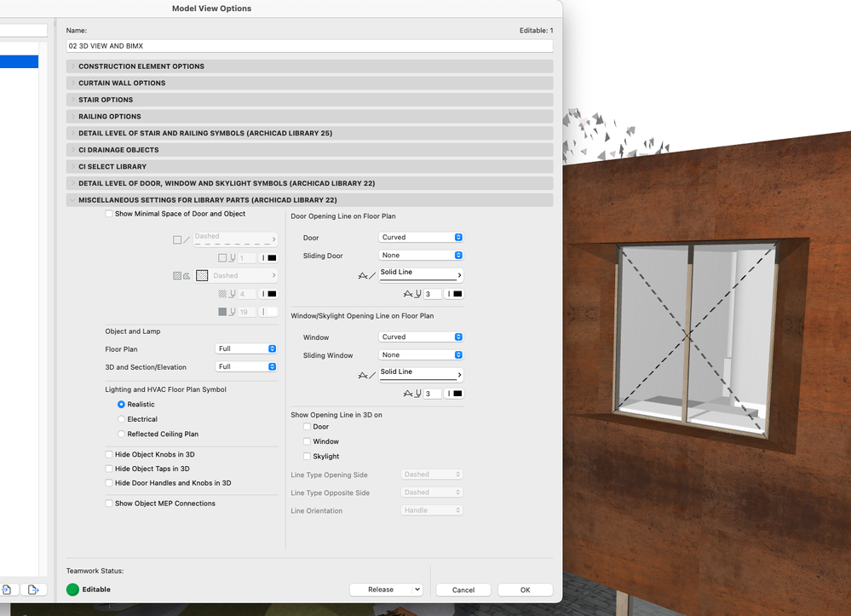
Task: Open the door Solid Line type selector
Action: point(421,274)
